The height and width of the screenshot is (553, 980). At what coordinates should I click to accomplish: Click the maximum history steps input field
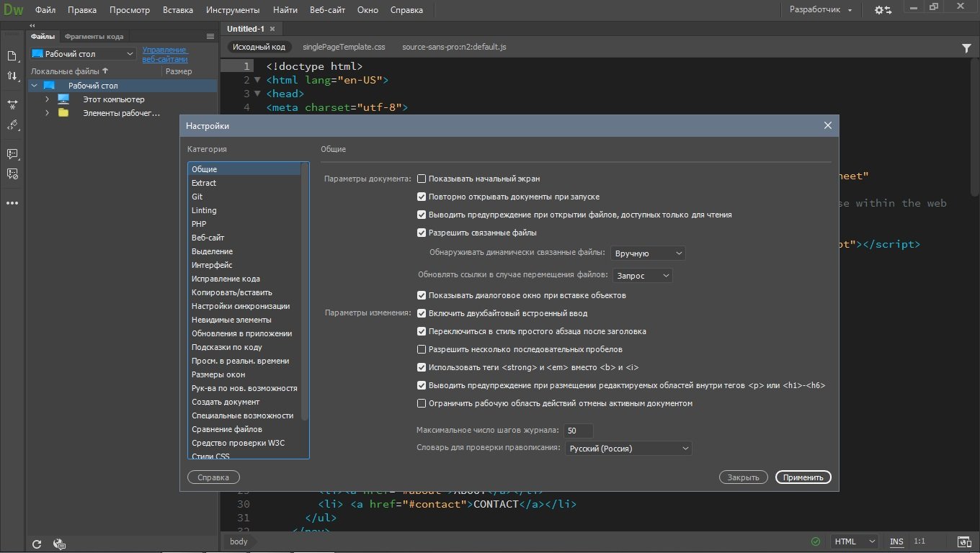(579, 431)
